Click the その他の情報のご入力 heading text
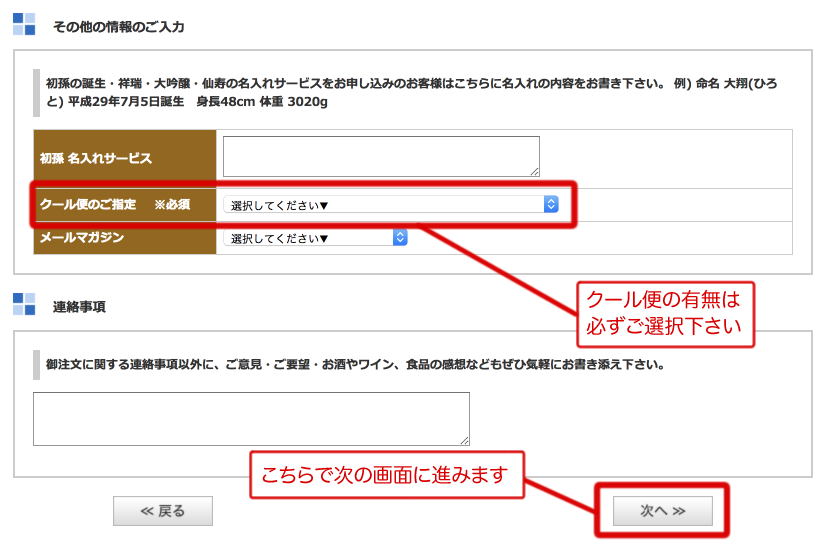The height and width of the screenshot is (541, 832). click(x=118, y=27)
